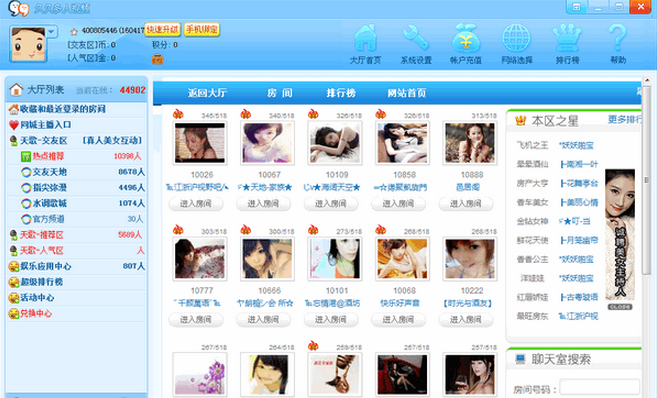Open the 花舞亭台 link beside 房产大亨

[579, 183]
